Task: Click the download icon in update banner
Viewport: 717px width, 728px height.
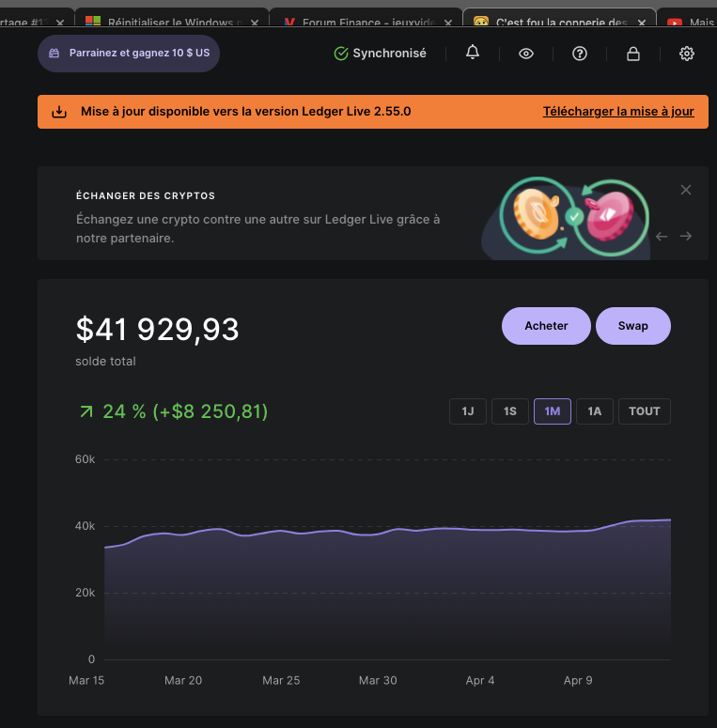Action: [x=59, y=112]
